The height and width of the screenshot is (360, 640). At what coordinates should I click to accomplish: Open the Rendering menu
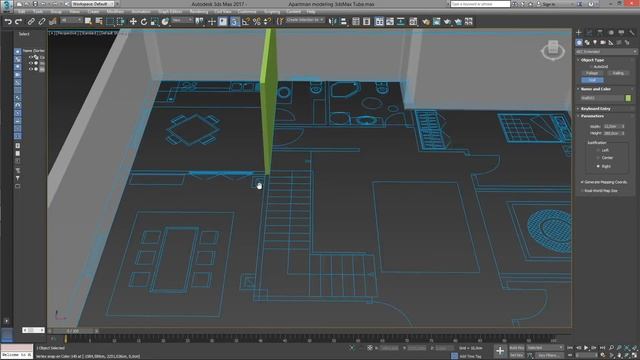coord(199,12)
